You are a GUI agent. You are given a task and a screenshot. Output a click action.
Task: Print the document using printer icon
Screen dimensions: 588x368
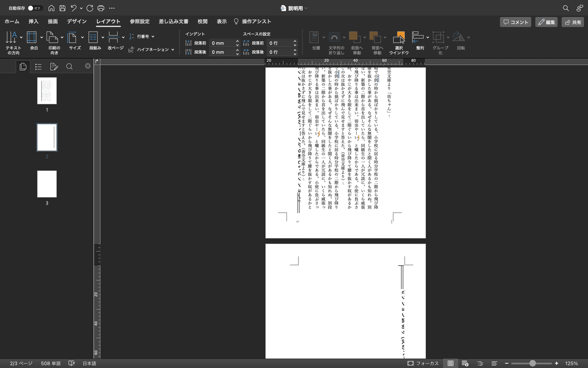pos(100,8)
